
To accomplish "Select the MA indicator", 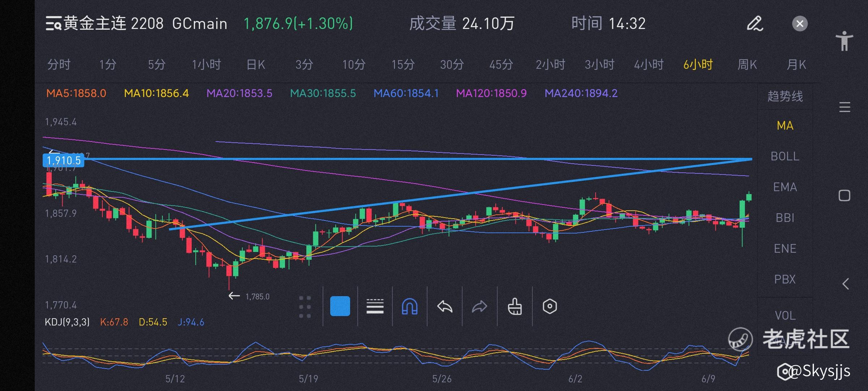I will 785,126.
